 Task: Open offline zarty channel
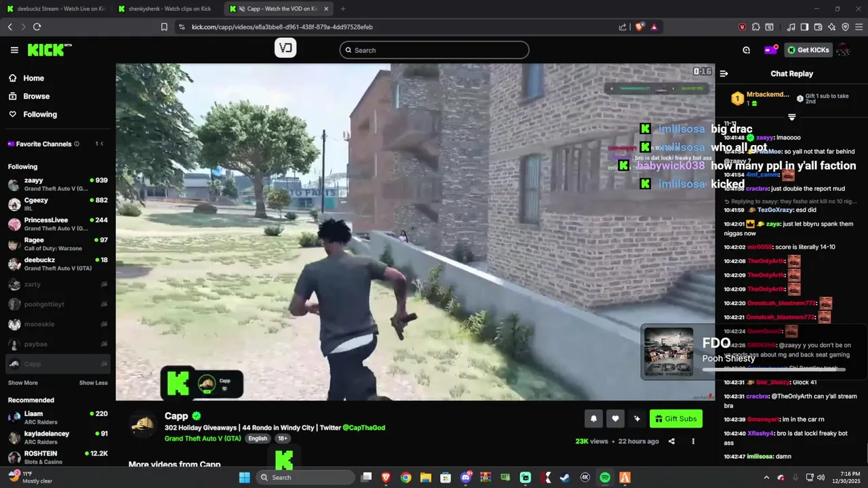click(x=58, y=285)
